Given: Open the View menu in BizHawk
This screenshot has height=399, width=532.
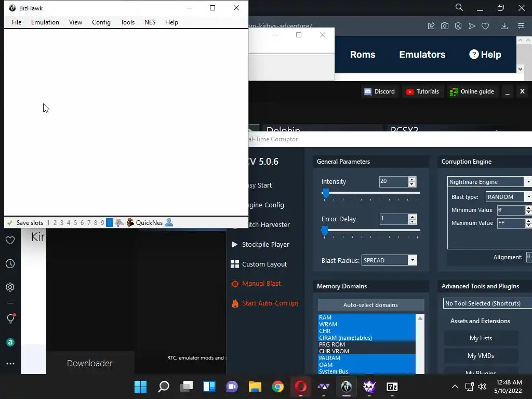Looking at the screenshot, I should pos(75,22).
